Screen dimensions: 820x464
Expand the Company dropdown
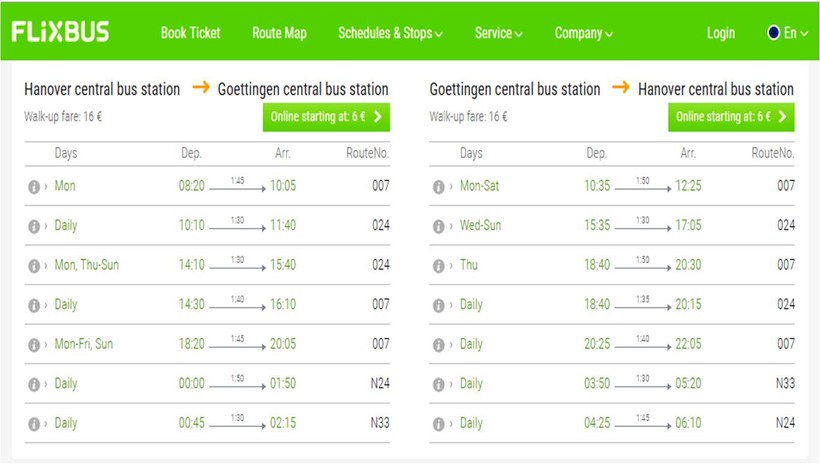(x=584, y=33)
